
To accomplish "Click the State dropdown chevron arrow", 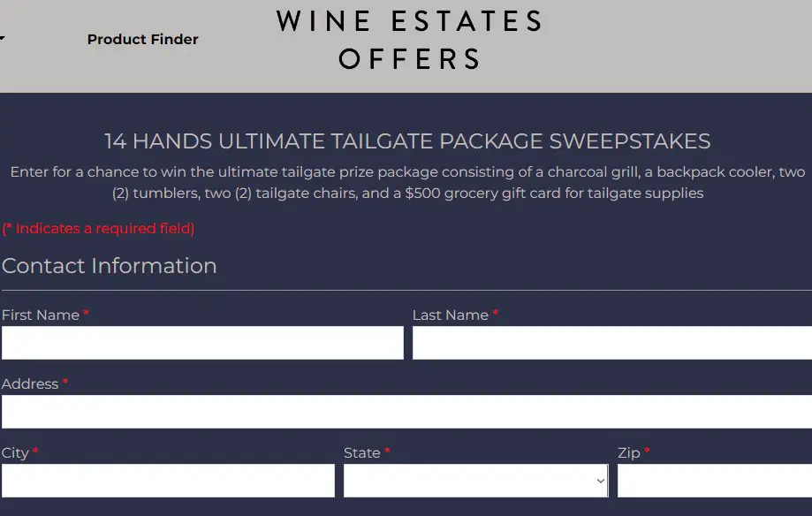I will tap(601, 482).
